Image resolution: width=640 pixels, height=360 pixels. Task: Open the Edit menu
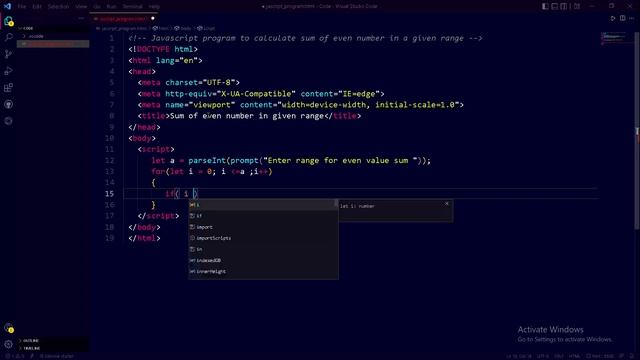tap(37, 7)
